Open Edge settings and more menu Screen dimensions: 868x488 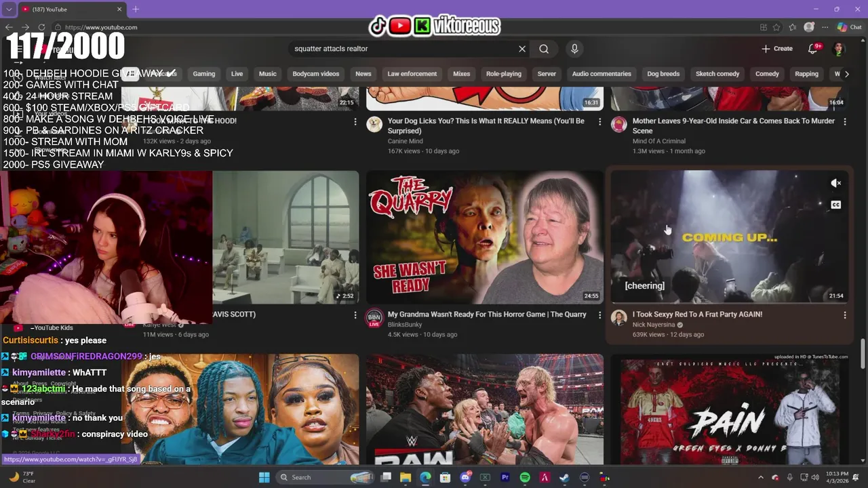coord(825,27)
